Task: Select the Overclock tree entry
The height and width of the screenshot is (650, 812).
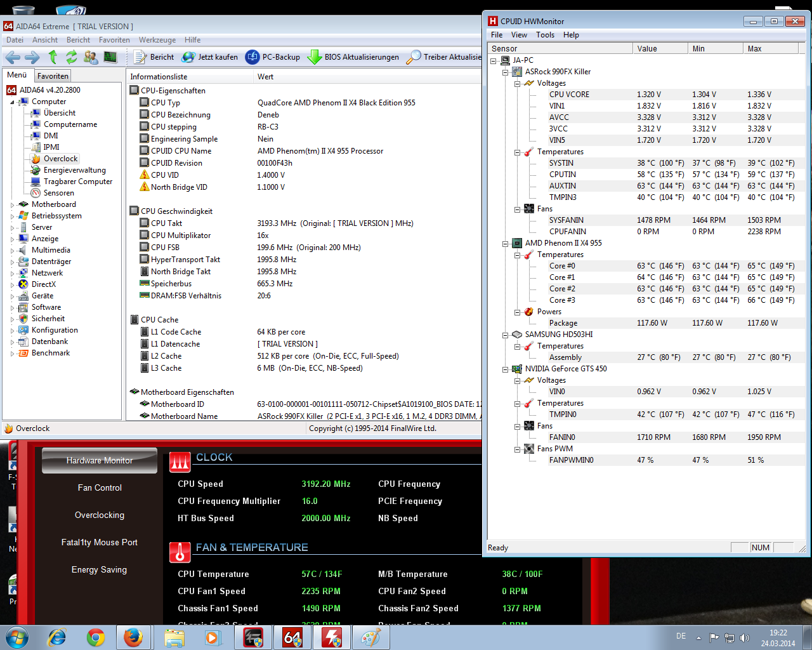Action: point(60,159)
